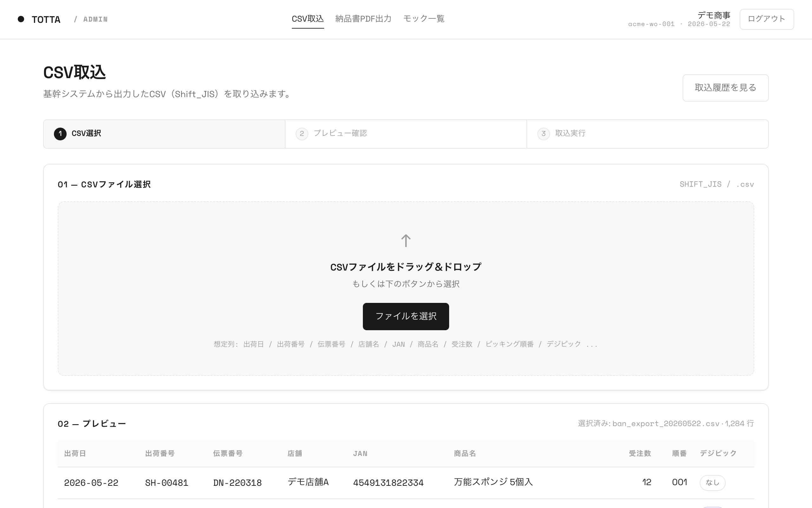Click product 万能スポンジ 5個入
This screenshot has height=508, width=812.
pyautogui.click(x=493, y=482)
